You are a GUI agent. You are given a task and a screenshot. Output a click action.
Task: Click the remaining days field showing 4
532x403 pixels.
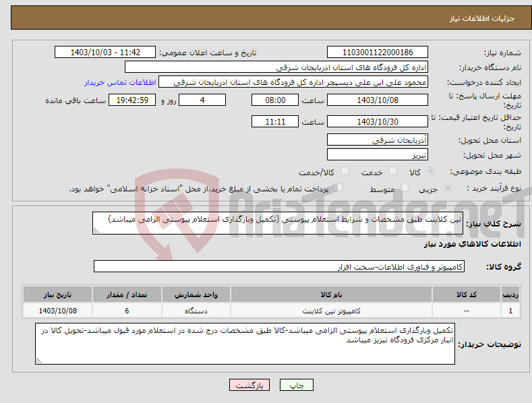pos(202,100)
